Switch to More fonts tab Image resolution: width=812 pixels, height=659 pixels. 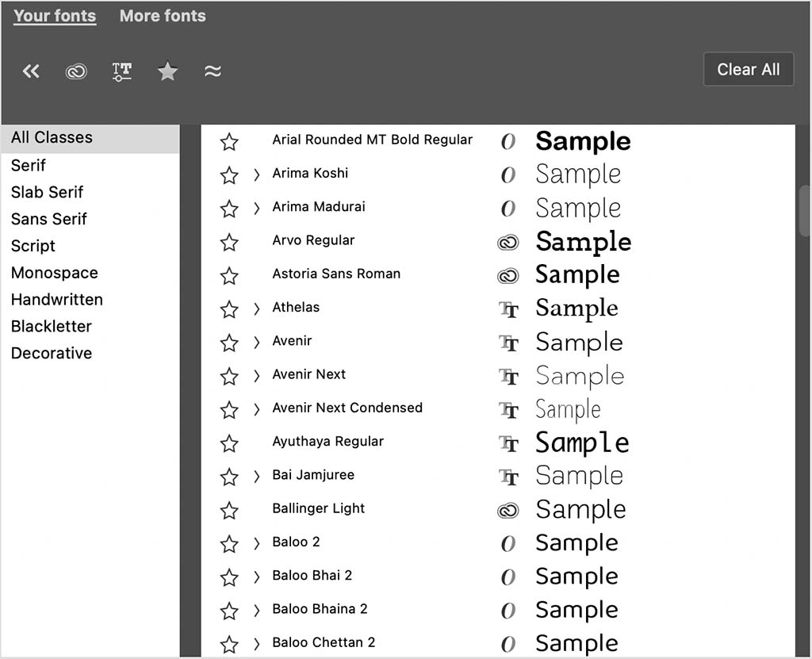coord(163,16)
